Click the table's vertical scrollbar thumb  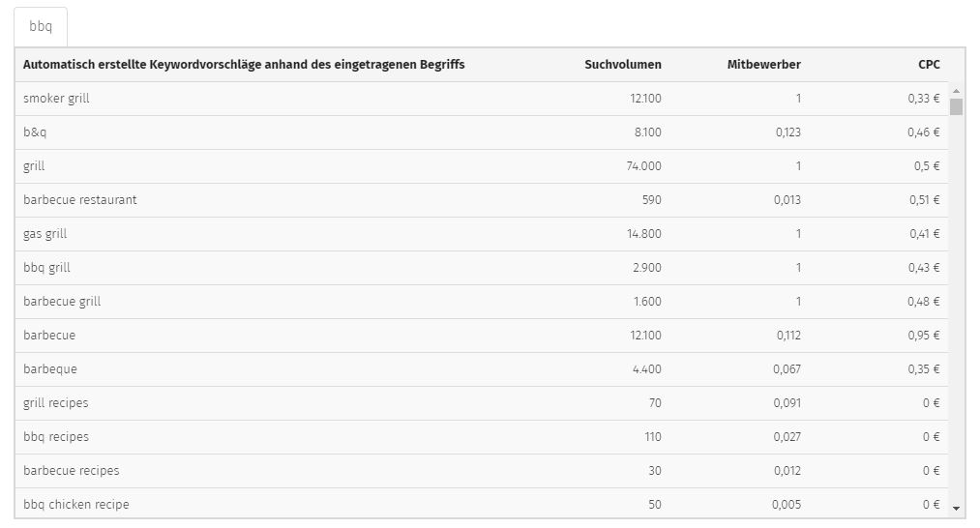956,106
